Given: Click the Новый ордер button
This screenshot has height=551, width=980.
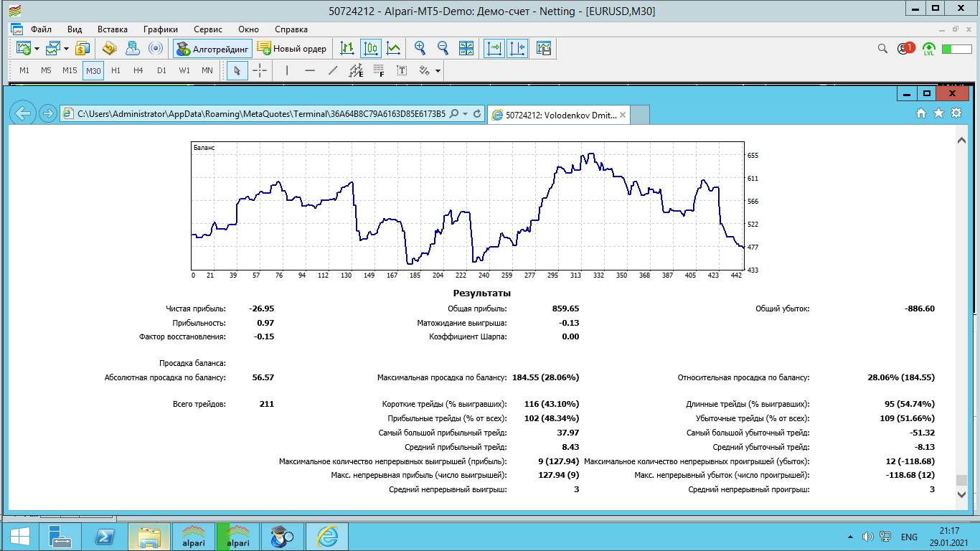Looking at the screenshot, I should (x=292, y=49).
